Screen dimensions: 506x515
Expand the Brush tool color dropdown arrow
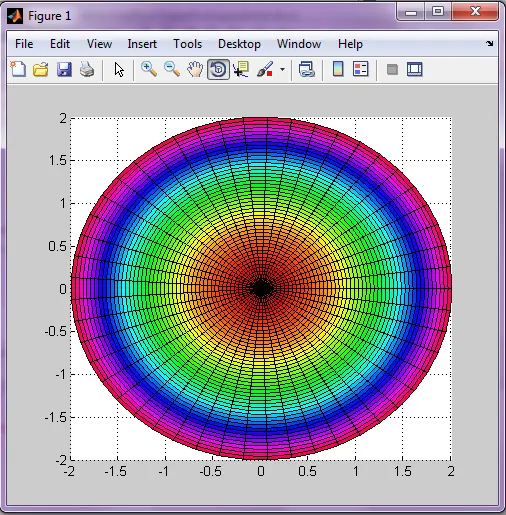pos(282,70)
